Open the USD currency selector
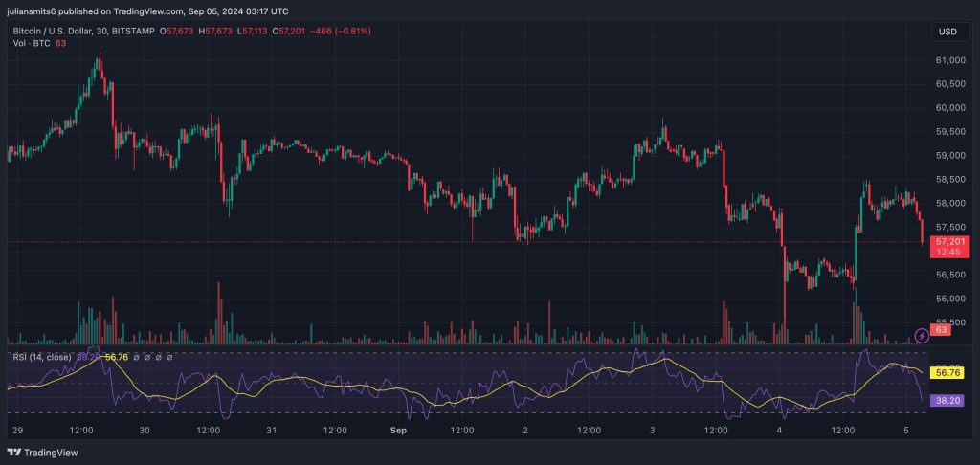980x465 pixels. click(x=947, y=32)
